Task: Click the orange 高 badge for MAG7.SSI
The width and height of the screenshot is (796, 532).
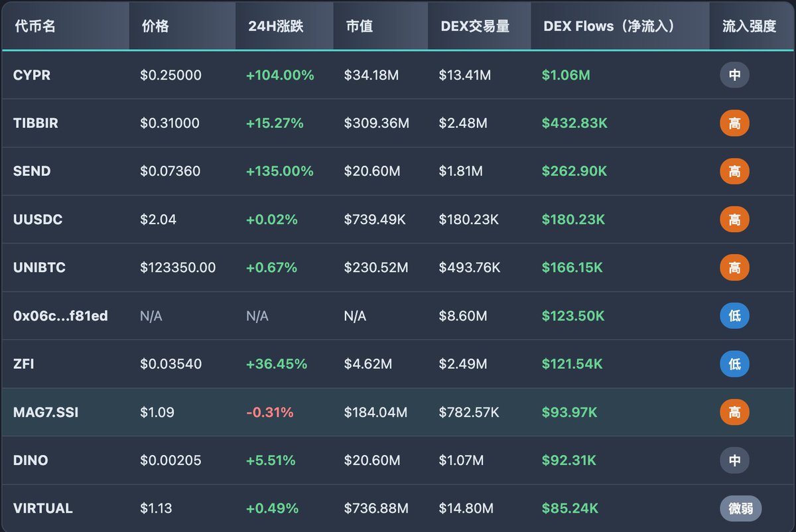Action: 734,413
